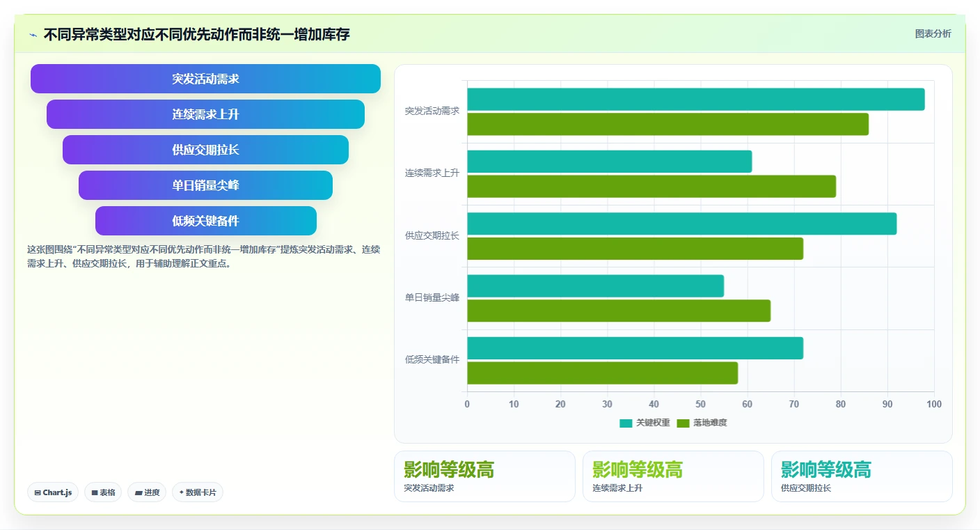980x530 pixels.
Task: Click x-axis tick label 100
Action: point(934,405)
